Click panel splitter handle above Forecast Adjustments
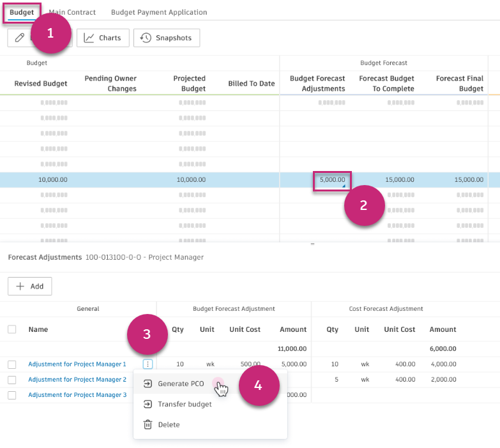Image resolution: width=500 pixels, height=448 pixels. click(x=312, y=244)
